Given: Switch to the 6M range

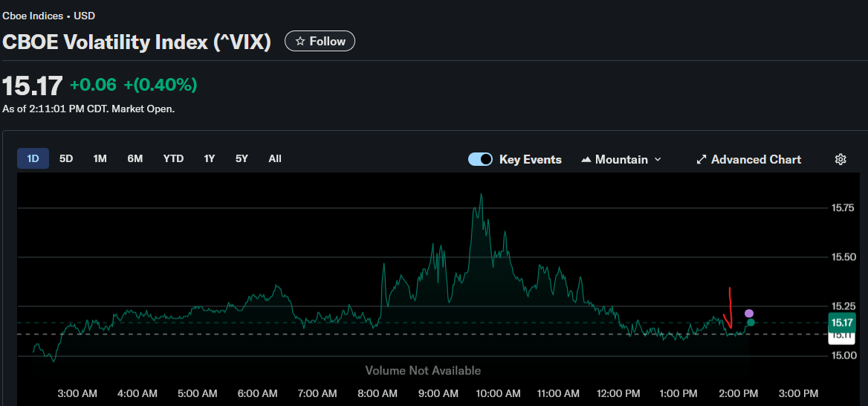Looking at the screenshot, I should click(135, 158).
